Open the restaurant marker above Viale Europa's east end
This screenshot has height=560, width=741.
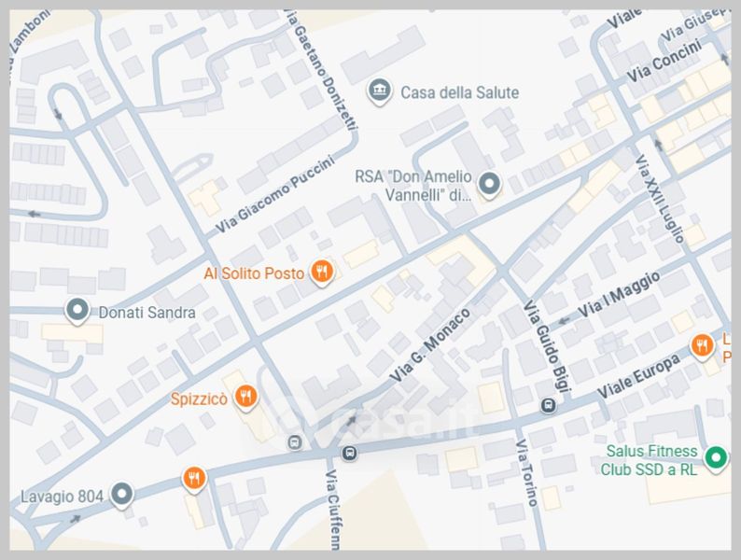702,347
